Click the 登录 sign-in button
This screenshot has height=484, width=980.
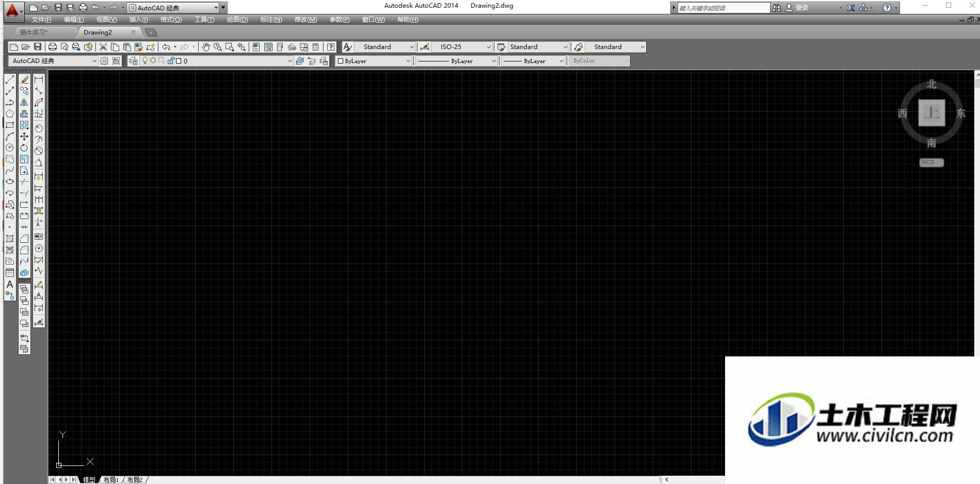pyautogui.click(x=797, y=8)
